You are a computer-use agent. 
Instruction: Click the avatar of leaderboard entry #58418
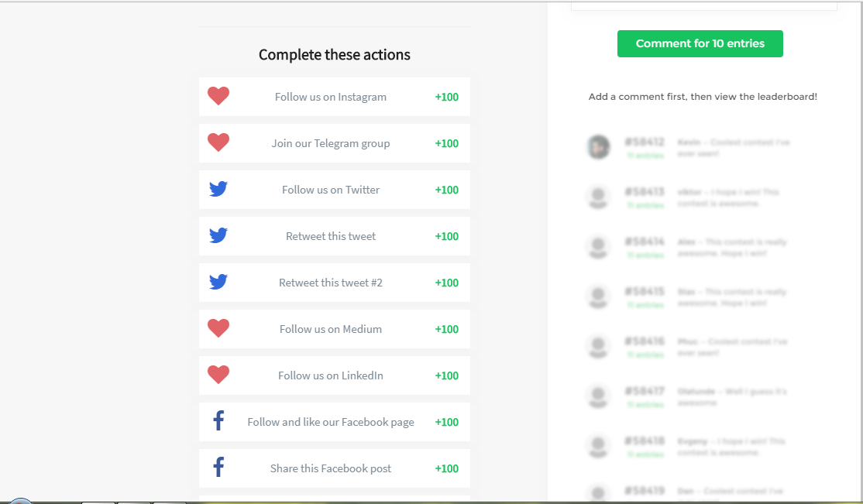tap(598, 446)
